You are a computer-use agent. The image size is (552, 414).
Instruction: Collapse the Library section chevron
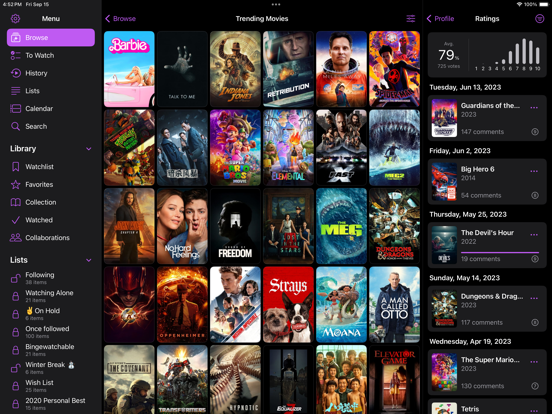click(89, 149)
